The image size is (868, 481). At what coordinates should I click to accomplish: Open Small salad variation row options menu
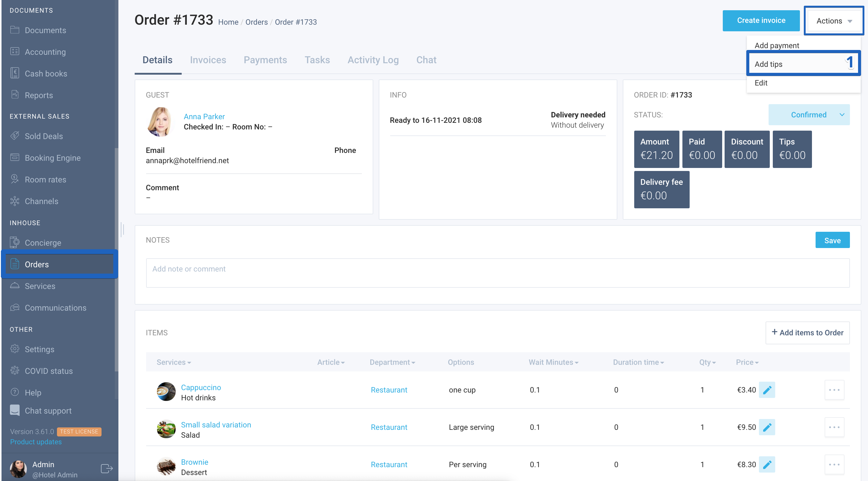[x=834, y=427]
